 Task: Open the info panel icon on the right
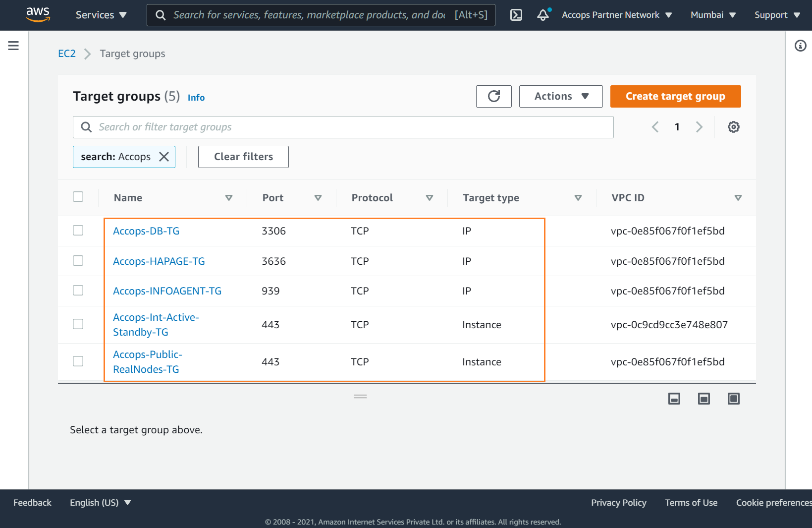800,46
